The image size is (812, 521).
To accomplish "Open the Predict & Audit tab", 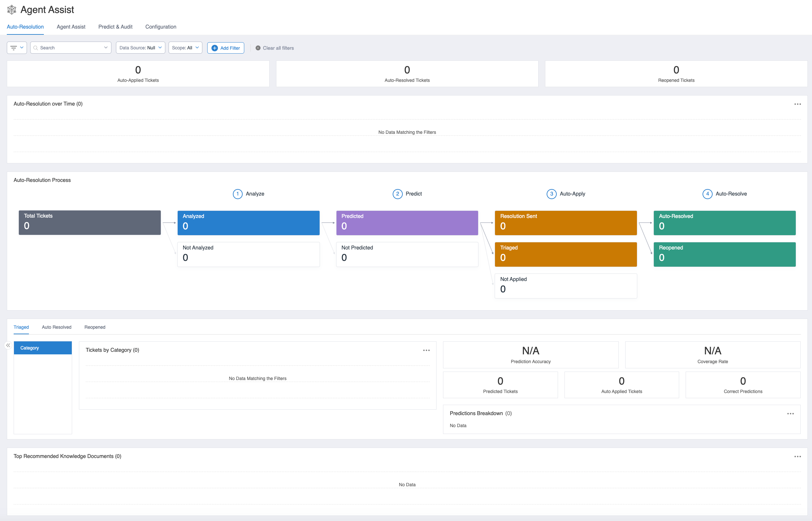I will point(115,27).
